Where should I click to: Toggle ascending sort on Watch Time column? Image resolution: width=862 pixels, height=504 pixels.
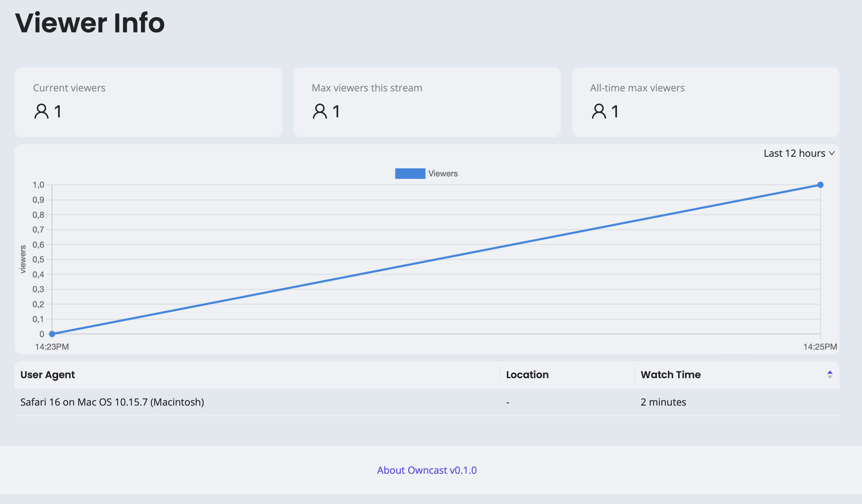[830, 372]
